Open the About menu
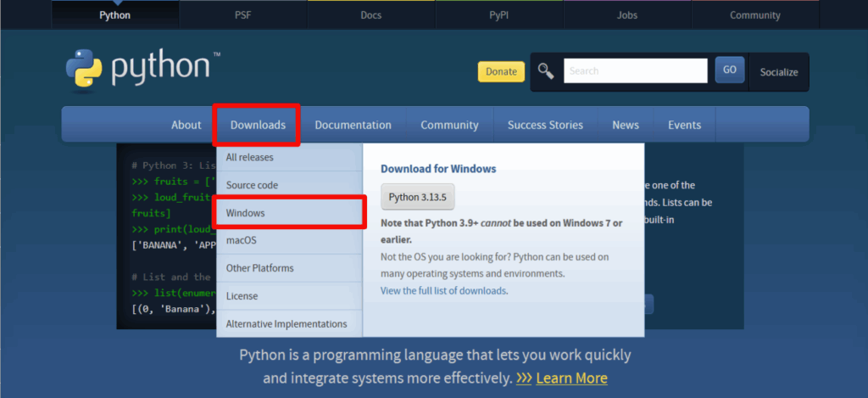Screen dimensions: 868x398 click(186, 125)
